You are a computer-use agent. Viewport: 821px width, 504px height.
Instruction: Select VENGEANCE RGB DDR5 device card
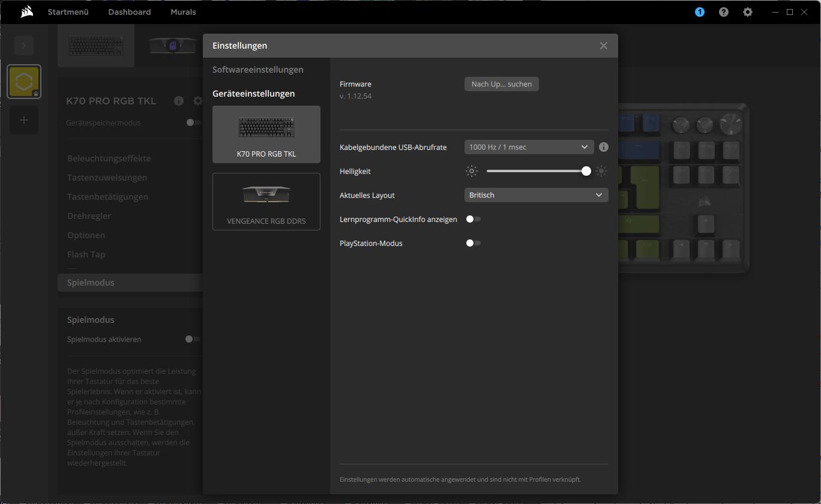[x=266, y=202]
